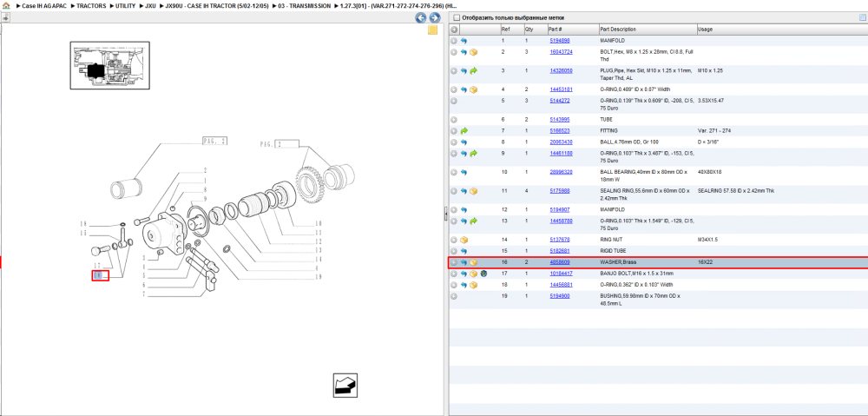
Task: Go to the previous diagram page
Action: click(x=421, y=17)
